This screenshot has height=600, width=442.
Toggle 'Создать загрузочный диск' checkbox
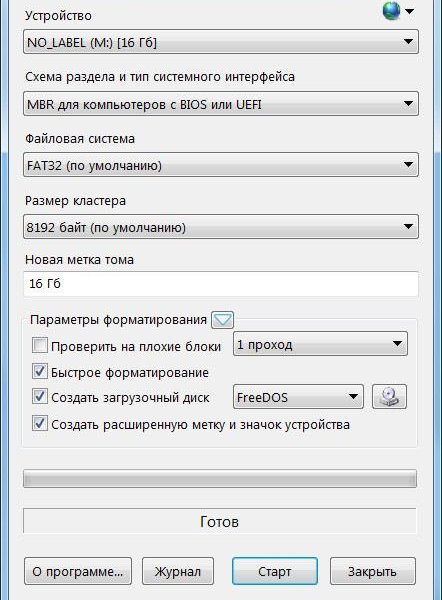pyautogui.click(x=40, y=396)
